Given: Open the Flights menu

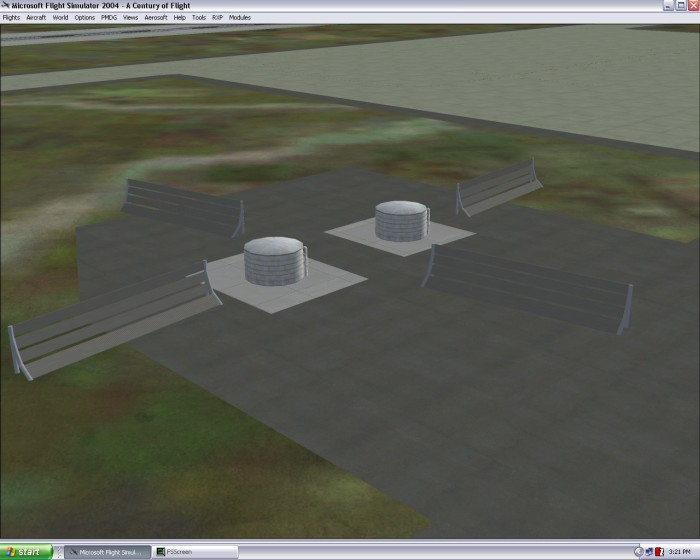Looking at the screenshot, I should [x=11, y=18].
